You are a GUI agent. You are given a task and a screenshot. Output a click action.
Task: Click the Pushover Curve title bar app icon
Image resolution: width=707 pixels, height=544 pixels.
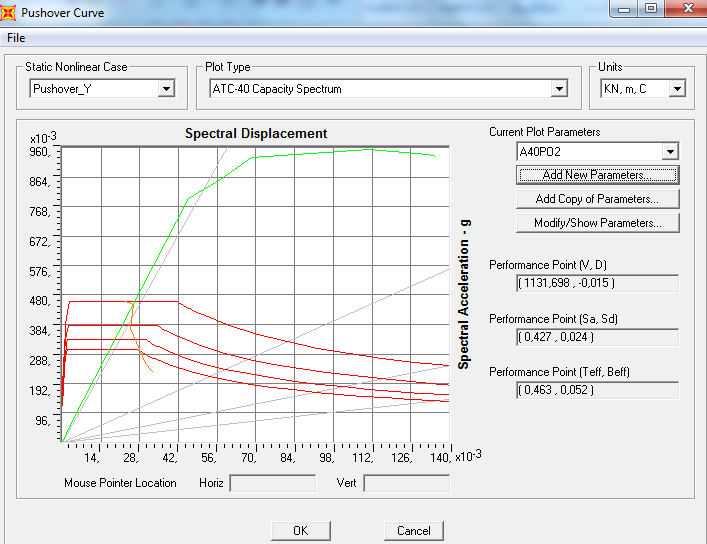pyautogui.click(x=8, y=12)
